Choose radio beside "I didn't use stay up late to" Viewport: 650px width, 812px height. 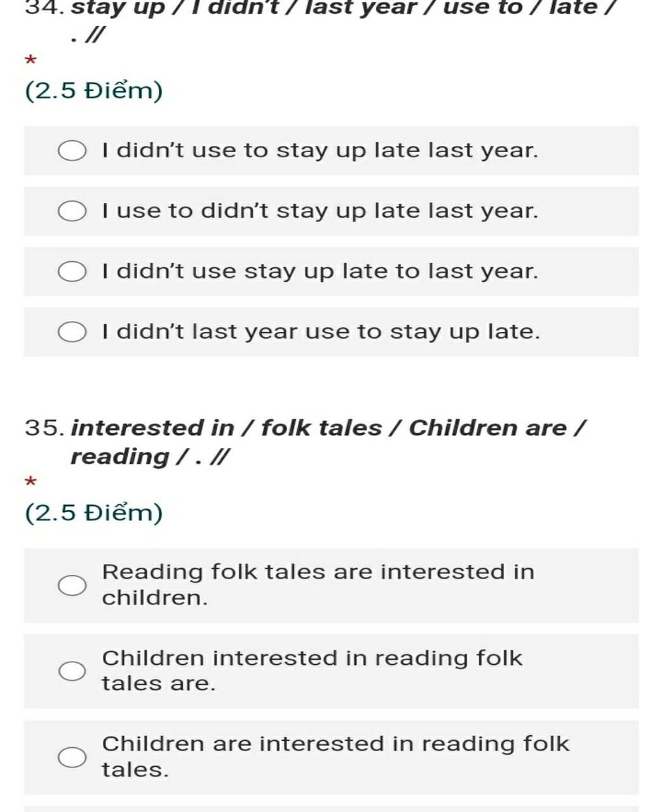(72, 272)
